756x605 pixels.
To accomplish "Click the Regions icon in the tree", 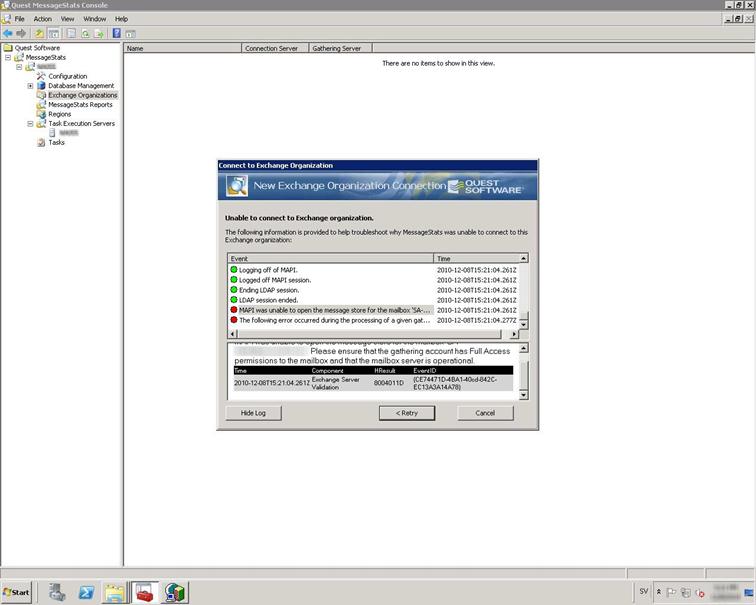I will pyautogui.click(x=41, y=114).
